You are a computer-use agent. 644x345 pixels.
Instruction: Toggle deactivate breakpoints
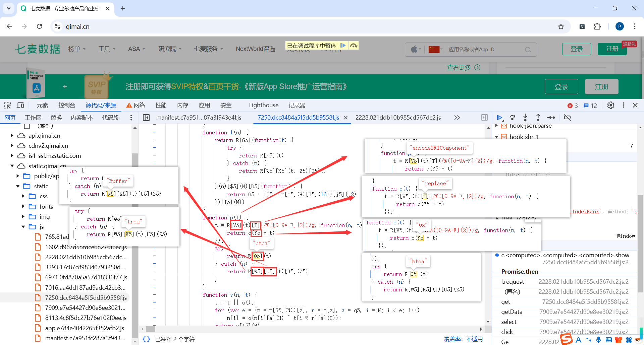pyautogui.click(x=568, y=118)
